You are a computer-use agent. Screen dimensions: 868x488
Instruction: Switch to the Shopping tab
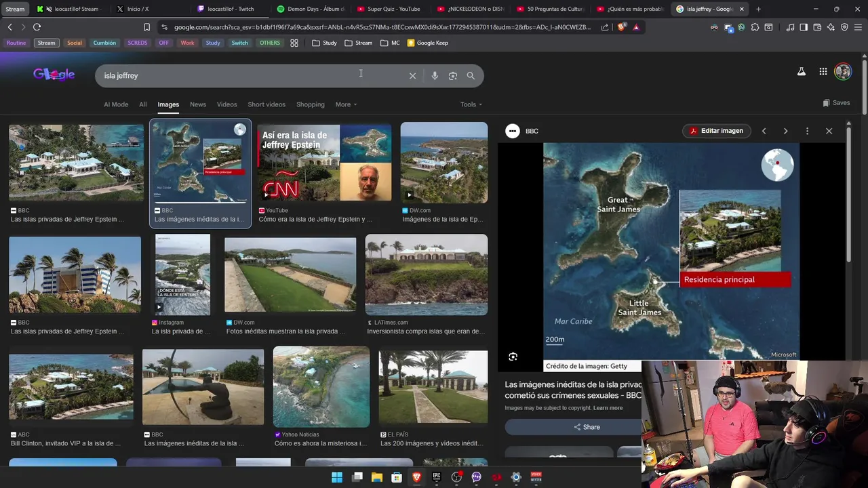(x=311, y=104)
